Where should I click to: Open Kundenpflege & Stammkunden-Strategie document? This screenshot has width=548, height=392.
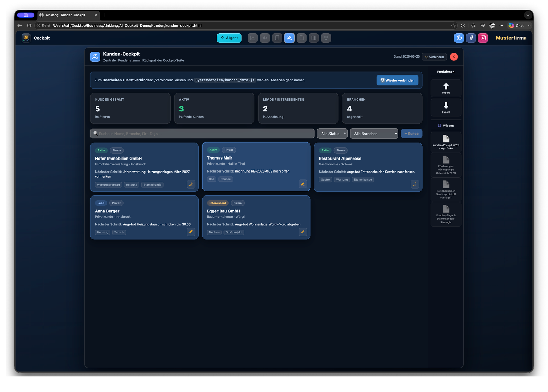point(446,214)
